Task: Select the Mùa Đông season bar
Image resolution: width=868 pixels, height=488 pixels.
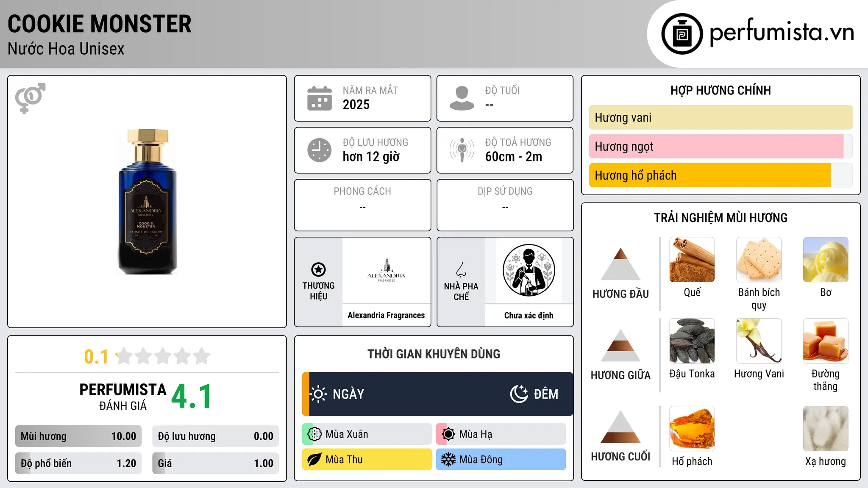Action: [501, 460]
